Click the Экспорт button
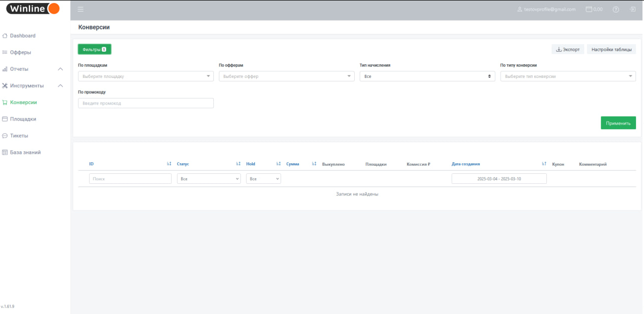This screenshot has width=644, height=314. (568, 49)
